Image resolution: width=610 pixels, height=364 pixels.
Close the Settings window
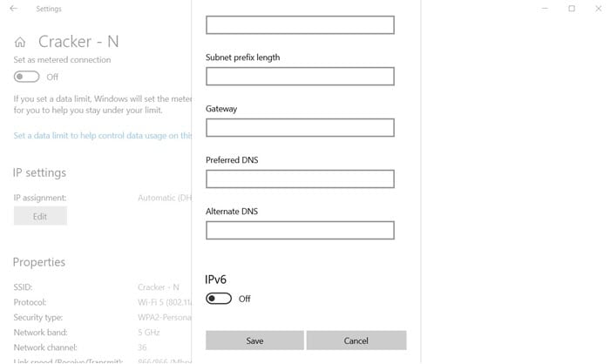pos(599,8)
